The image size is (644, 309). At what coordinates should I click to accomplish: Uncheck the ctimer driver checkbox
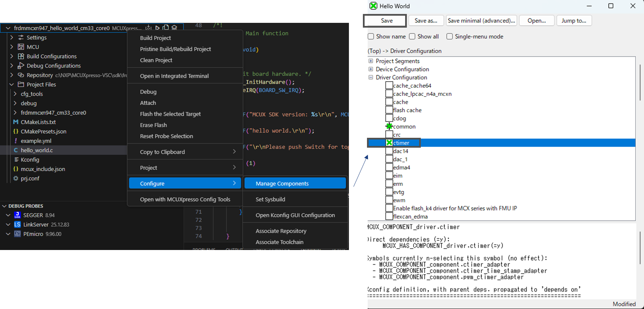pyautogui.click(x=389, y=143)
